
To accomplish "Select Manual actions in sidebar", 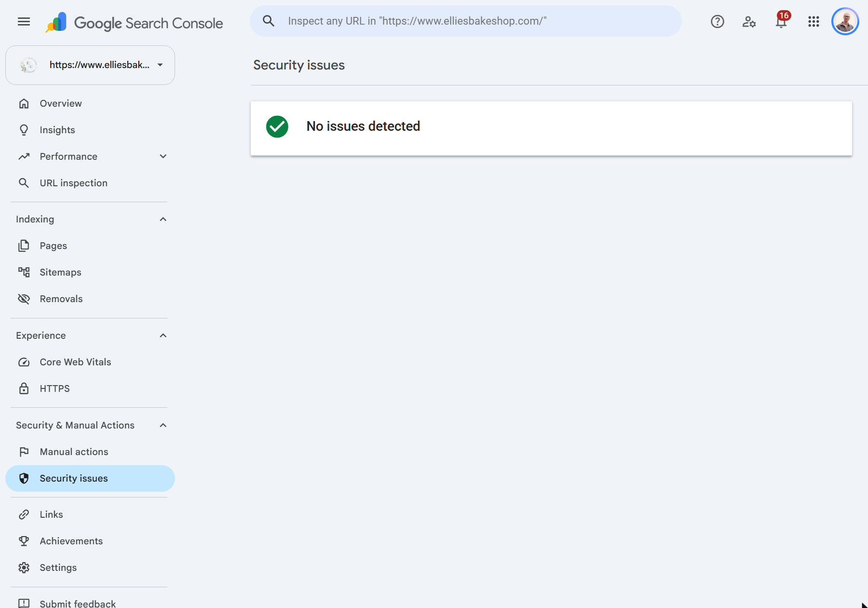I will [90, 452].
